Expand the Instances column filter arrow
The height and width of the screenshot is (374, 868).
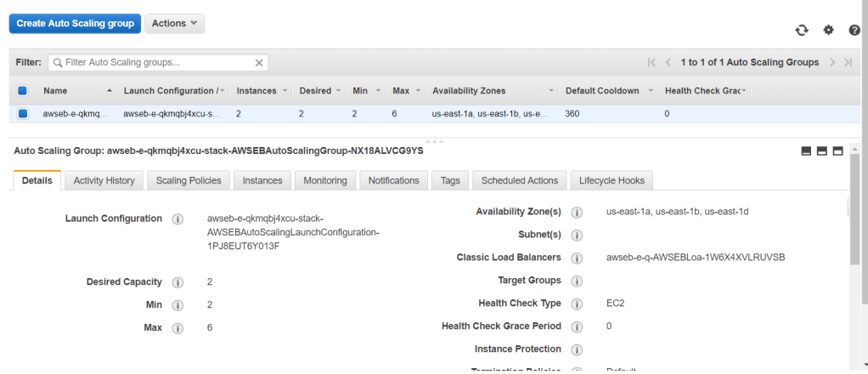coord(283,91)
